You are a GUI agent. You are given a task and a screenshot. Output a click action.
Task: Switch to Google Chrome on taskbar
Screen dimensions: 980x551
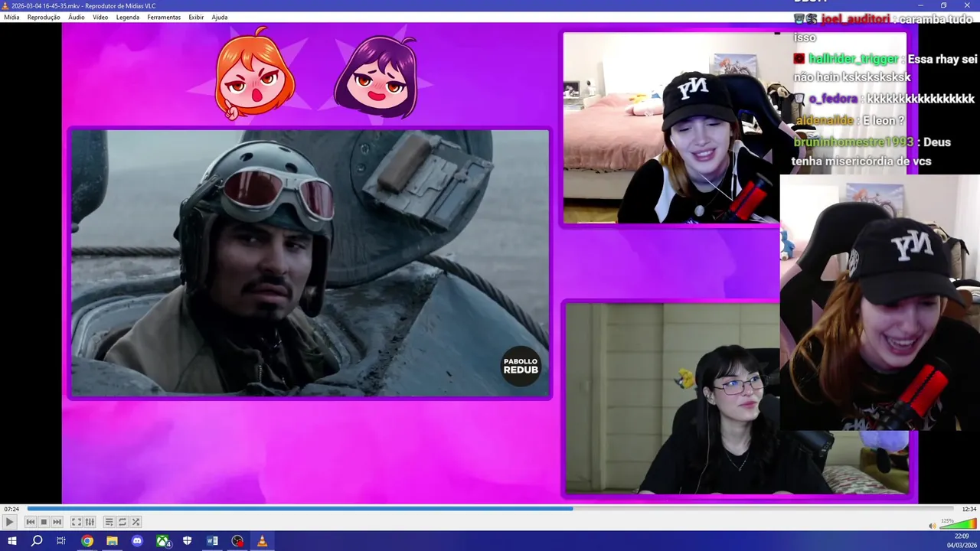point(87,541)
